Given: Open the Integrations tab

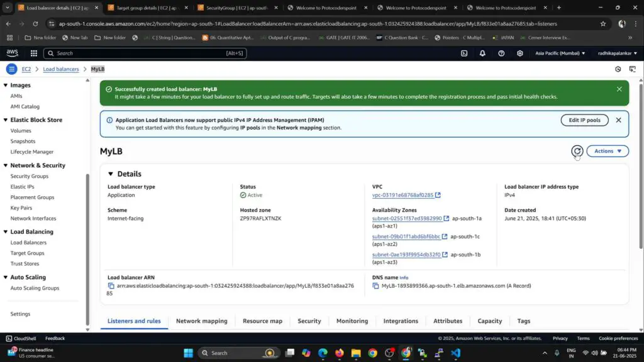Looking at the screenshot, I should pos(401,321).
